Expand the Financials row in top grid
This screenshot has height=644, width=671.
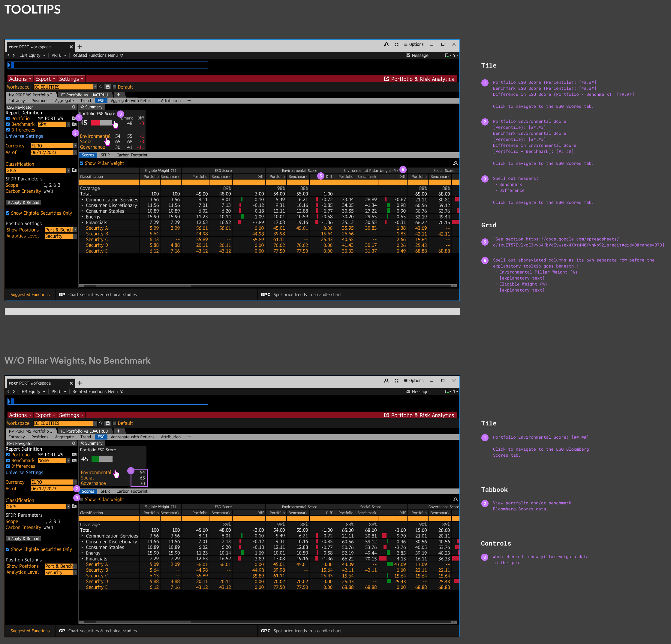click(82, 223)
